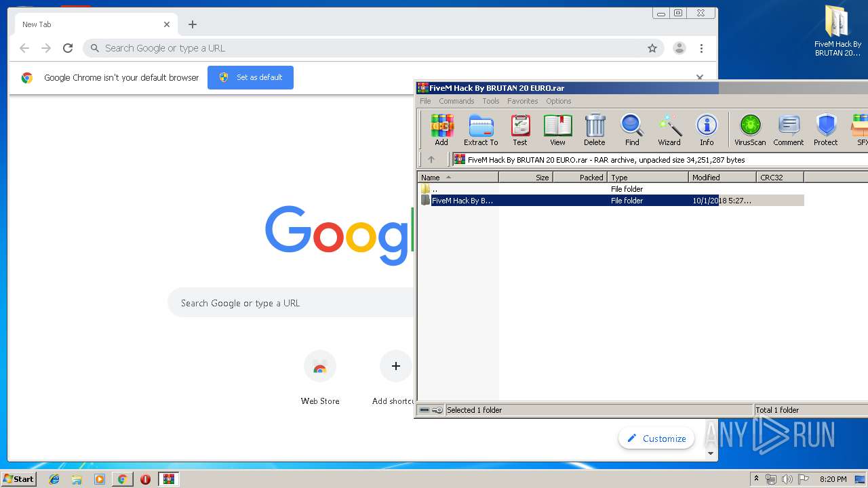The width and height of the screenshot is (868, 488).
Task: Reload the page in Chrome
Action: 68,48
